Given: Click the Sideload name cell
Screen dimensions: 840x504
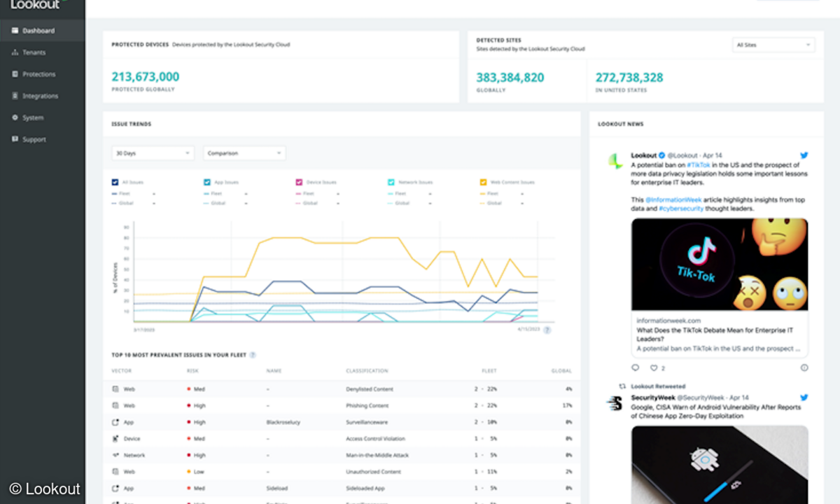Looking at the screenshot, I should pos(276,488).
